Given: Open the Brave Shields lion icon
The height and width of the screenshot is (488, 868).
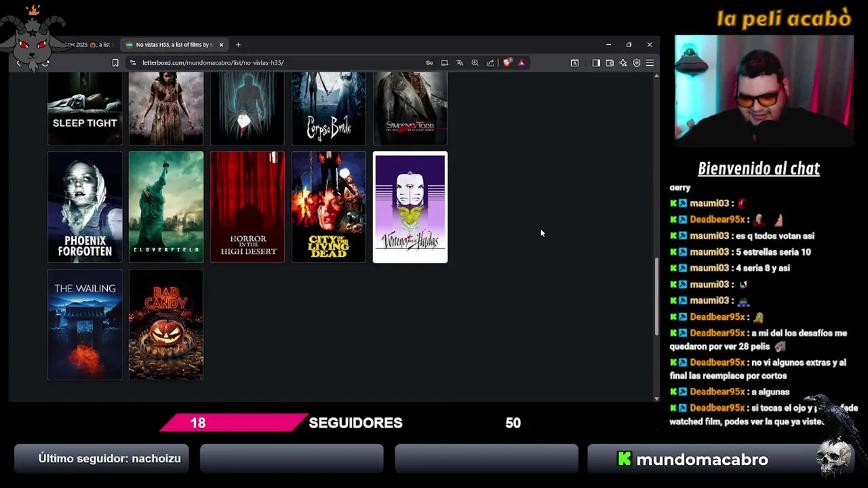Looking at the screenshot, I should point(507,63).
